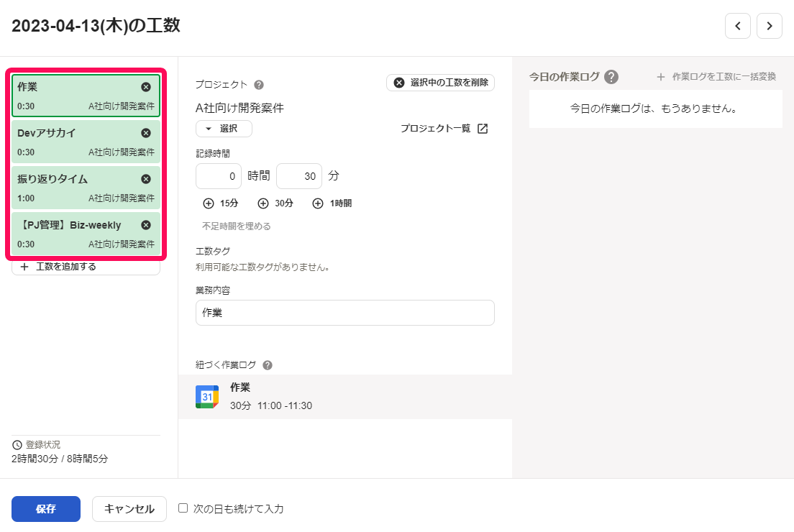Select the 作業 work entry card
The image size is (794, 532).
[86, 96]
